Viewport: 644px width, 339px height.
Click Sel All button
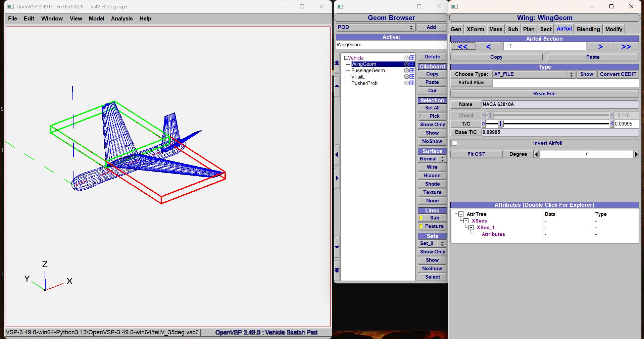(432, 108)
